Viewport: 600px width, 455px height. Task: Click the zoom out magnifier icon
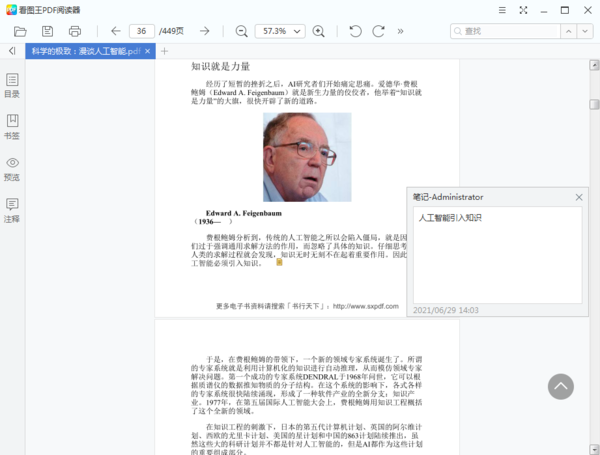[x=241, y=31]
